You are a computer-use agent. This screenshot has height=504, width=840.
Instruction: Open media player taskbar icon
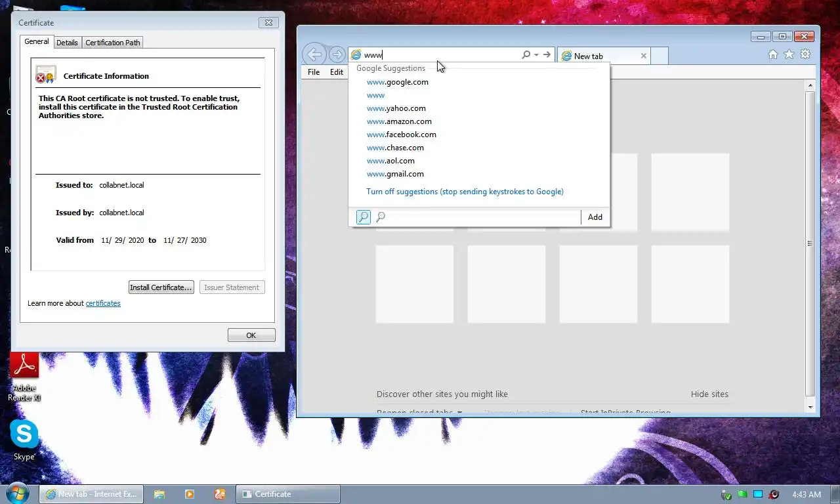[x=190, y=494]
